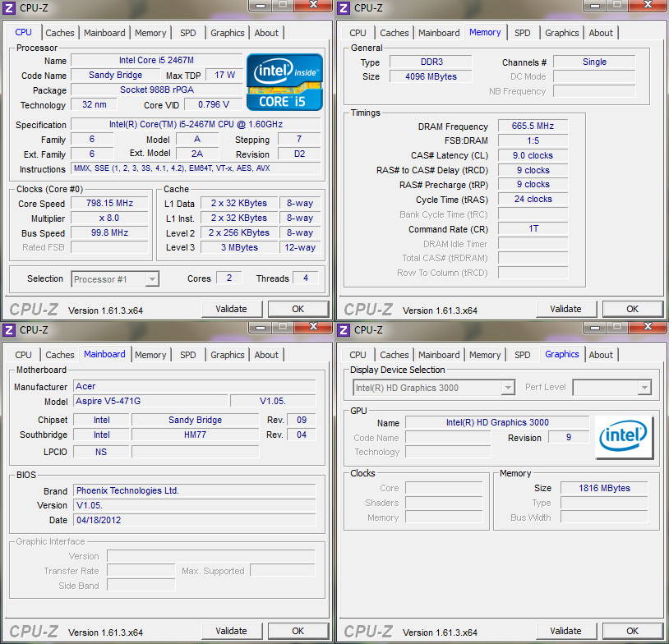This screenshot has width=669, height=644.
Task: Select the Memory tab in the Graphics window
Action: coord(485,354)
